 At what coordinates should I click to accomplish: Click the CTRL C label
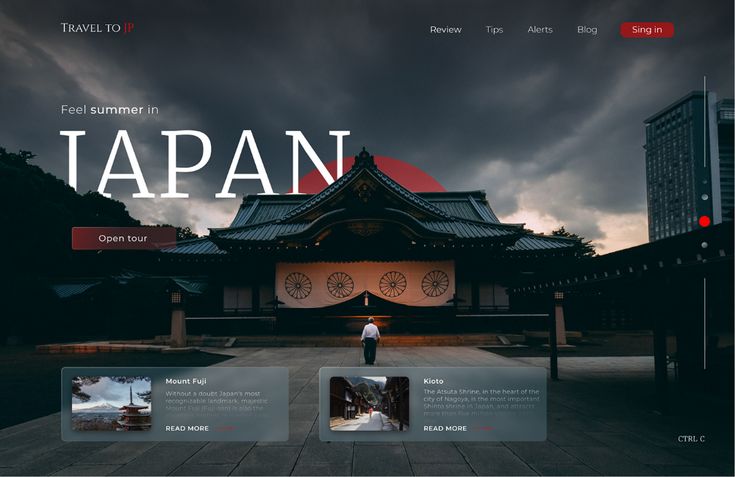click(x=691, y=439)
